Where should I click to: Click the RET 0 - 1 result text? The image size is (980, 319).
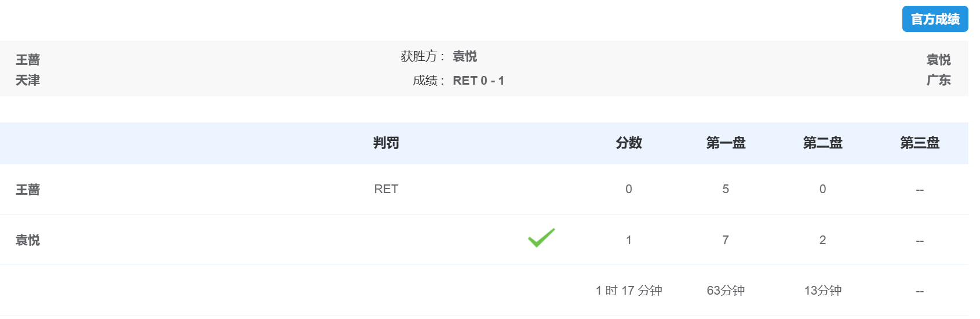point(478,81)
